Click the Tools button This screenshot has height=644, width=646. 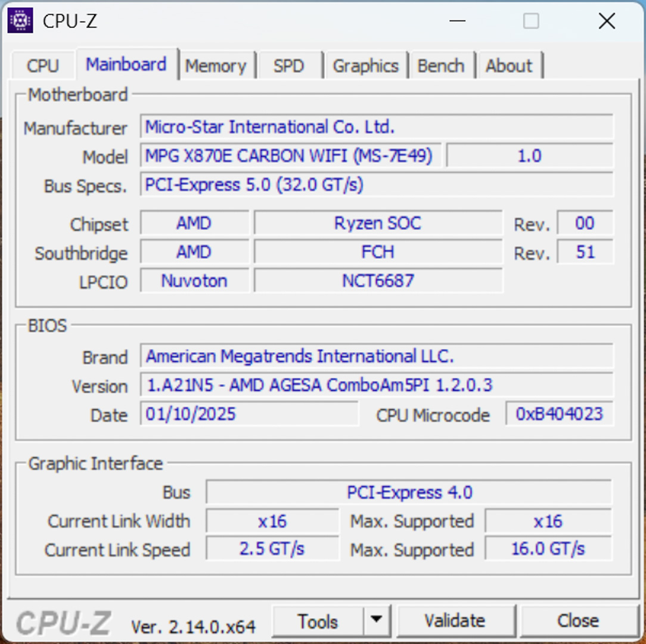click(x=318, y=621)
